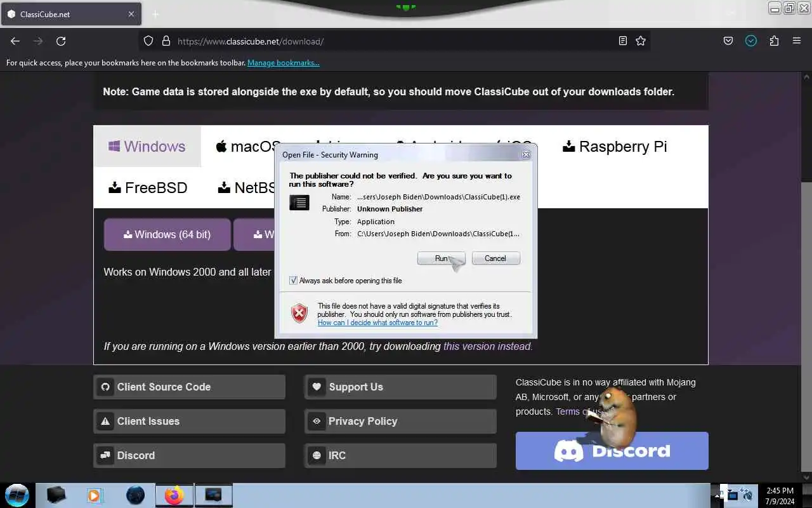812x508 pixels.
Task: Close the ClassiCube.net browser tab
Action: (x=131, y=14)
